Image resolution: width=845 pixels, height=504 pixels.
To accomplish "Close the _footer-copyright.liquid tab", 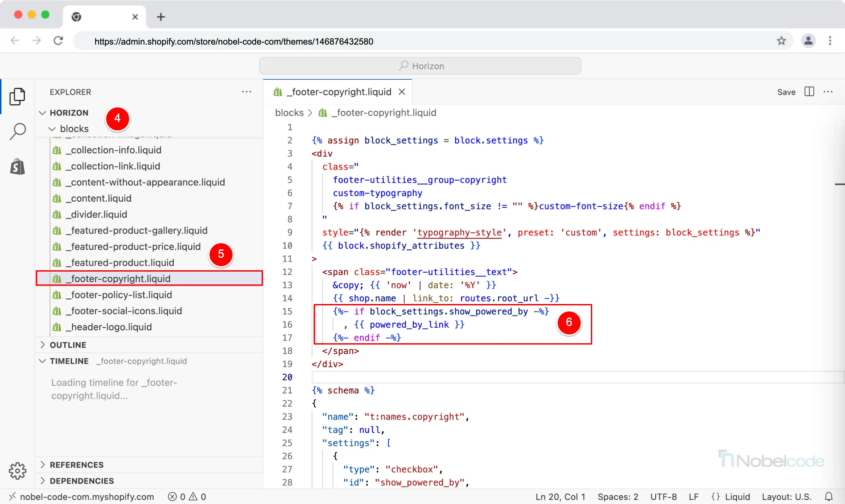I will coord(402,92).
